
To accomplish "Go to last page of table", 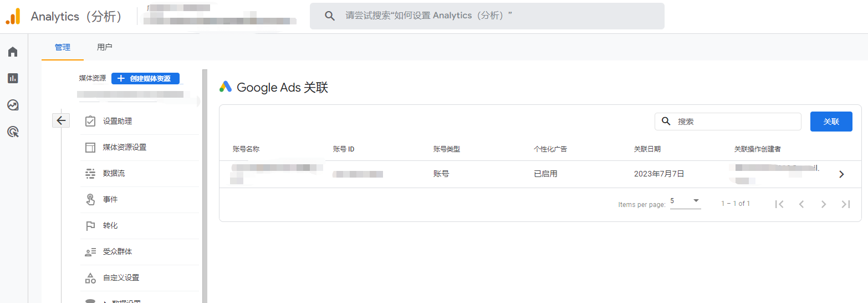I will click(x=846, y=204).
